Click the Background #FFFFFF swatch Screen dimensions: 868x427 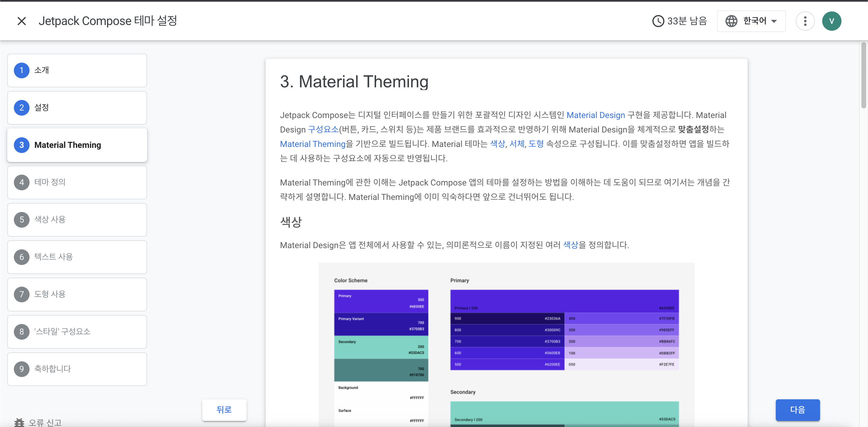381,393
